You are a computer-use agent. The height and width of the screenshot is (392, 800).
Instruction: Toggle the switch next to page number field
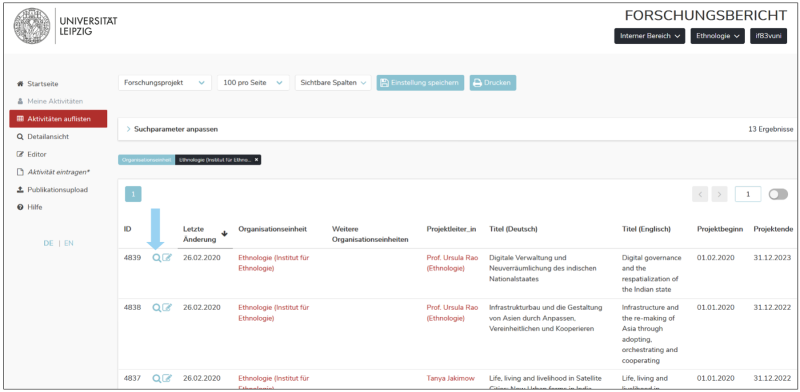(778, 194)
